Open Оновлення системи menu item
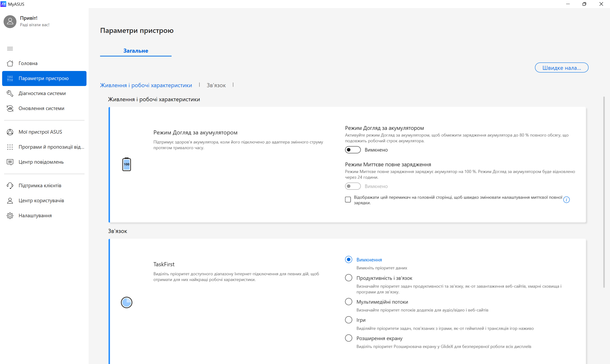This screenshot has height=364, width=610. [x=44, y=108]
